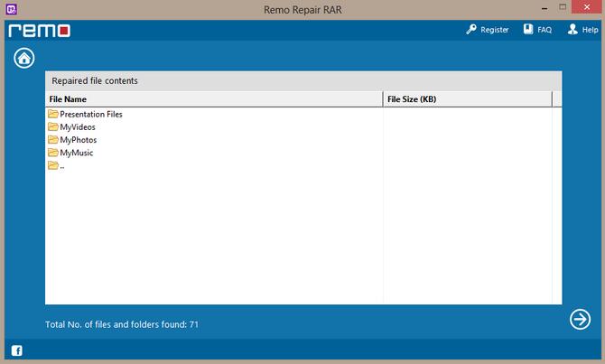Go back to Home screen icon
The image size is (605, 364).
point(24,59)
